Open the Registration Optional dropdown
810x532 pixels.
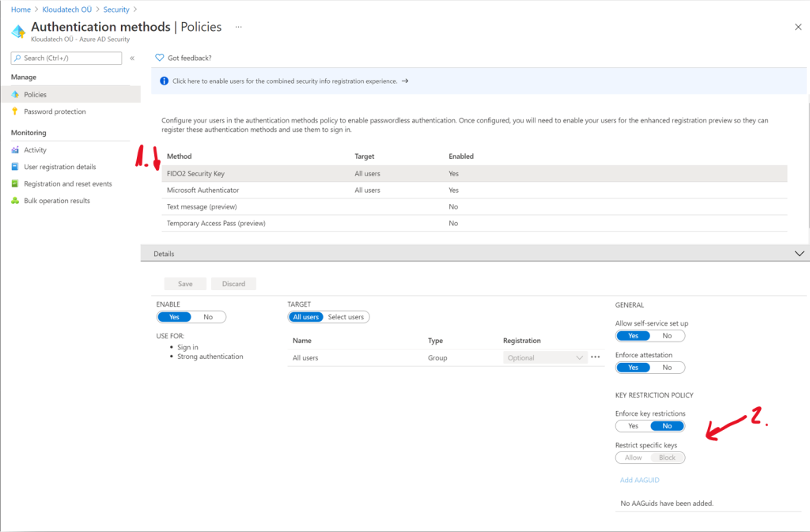(545, 357)
